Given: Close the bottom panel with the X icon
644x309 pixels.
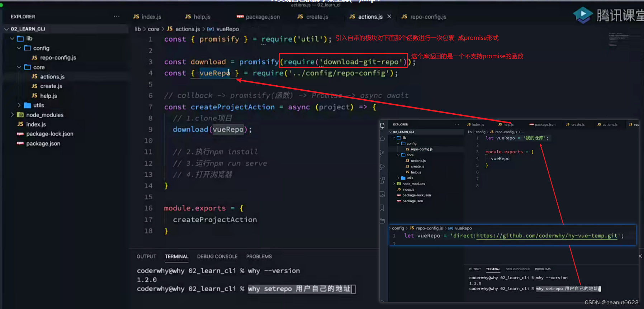Looking at the screenshot, I should (x=640, y=256).
